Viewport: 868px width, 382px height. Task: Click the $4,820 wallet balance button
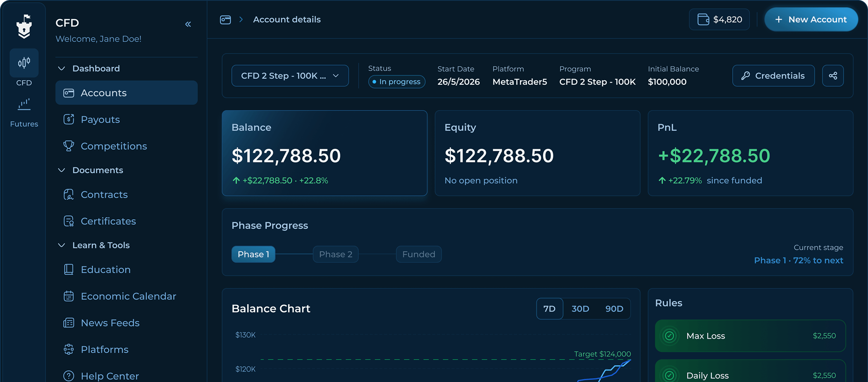click(x=719, y=19)
